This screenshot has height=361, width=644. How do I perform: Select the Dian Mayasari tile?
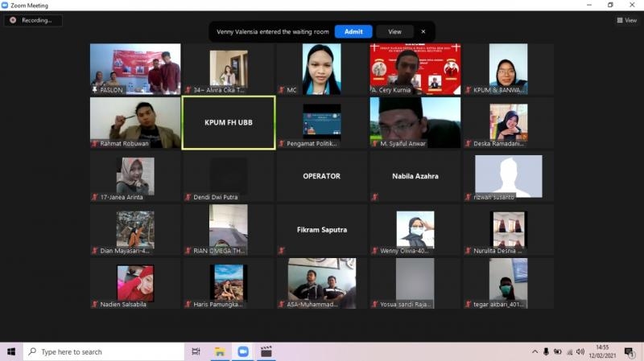[x=135, y=230]
